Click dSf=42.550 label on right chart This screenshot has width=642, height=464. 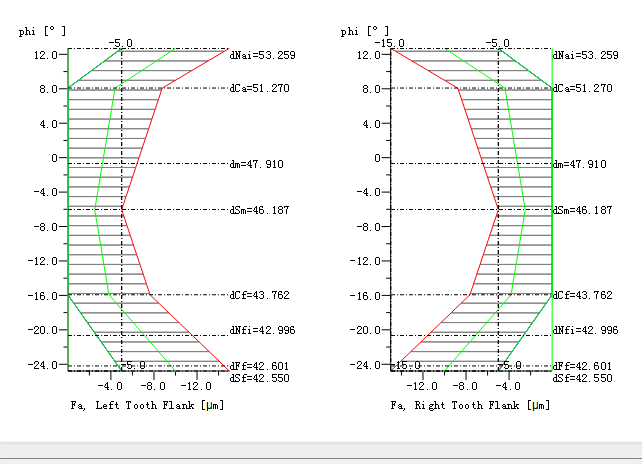[583, 378]
